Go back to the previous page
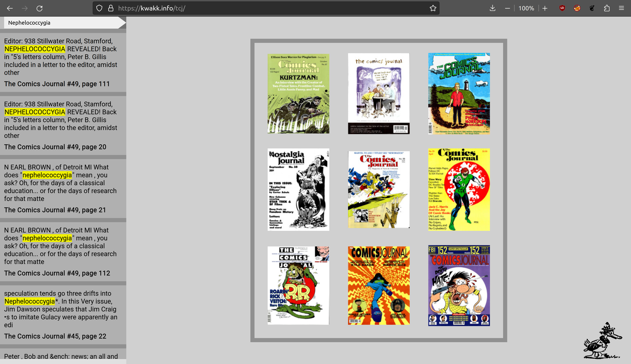 [10, 8]
